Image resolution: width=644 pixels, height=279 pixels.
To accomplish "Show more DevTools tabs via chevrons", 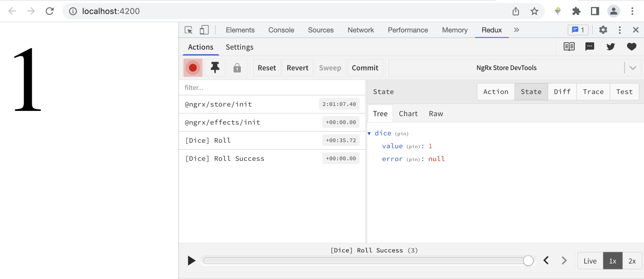I will [x=516, y=30].
